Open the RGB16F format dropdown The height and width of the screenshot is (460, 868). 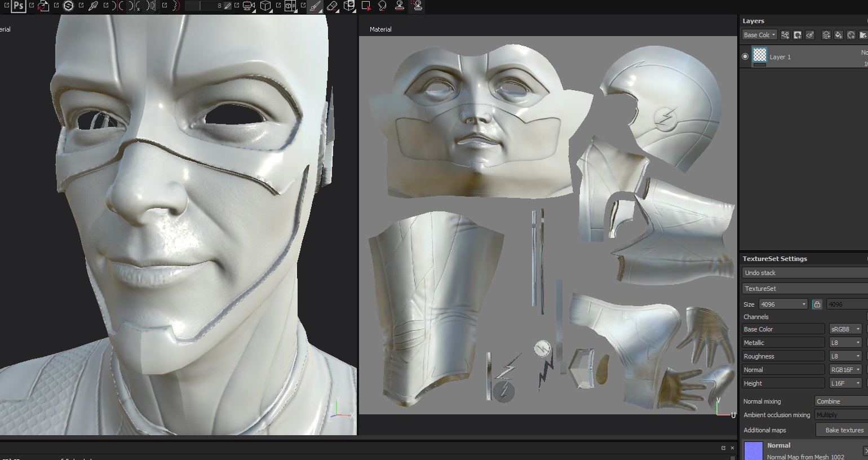pyautogui.click(x=846, y=370)
